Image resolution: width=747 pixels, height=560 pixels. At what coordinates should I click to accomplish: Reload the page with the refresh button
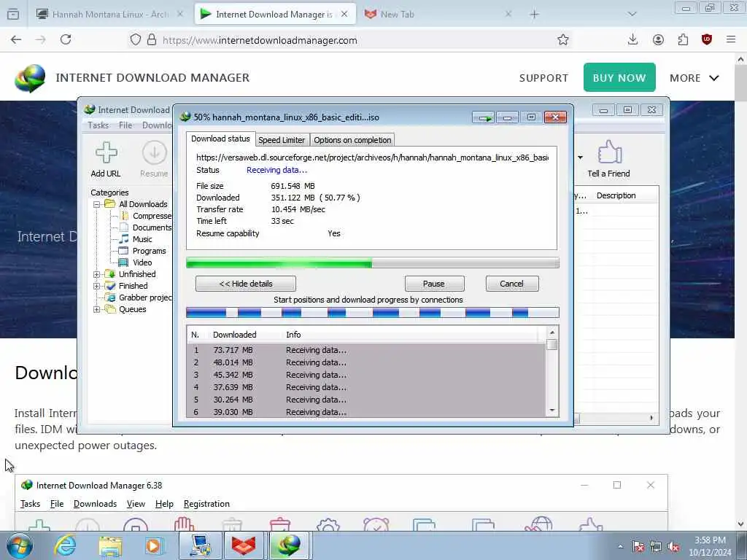click(66, 40)
